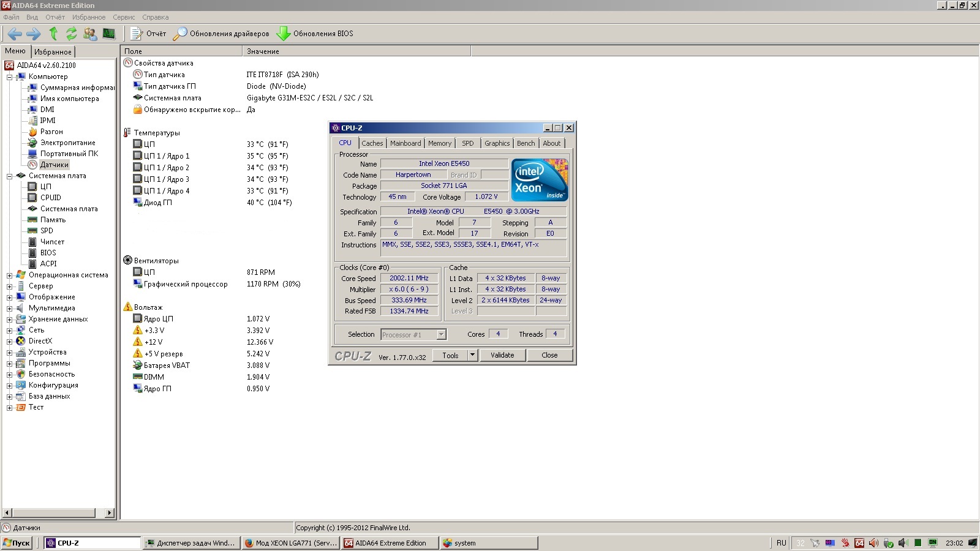Open the Справка menu
Viewport: 980px width, 551px height.
point(156,17)
